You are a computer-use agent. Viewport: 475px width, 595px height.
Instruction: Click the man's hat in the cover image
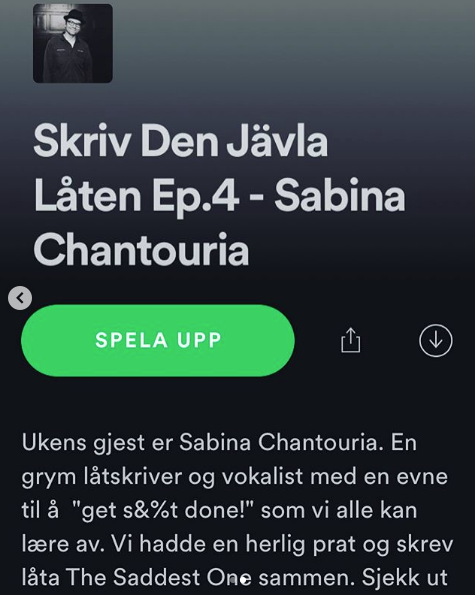pyautogui.click(x=73, y=18)
